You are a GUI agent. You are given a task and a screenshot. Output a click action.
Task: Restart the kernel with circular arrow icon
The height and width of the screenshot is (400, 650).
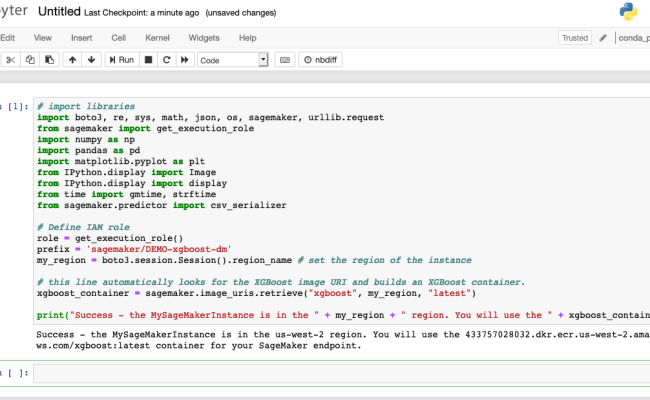167,60
